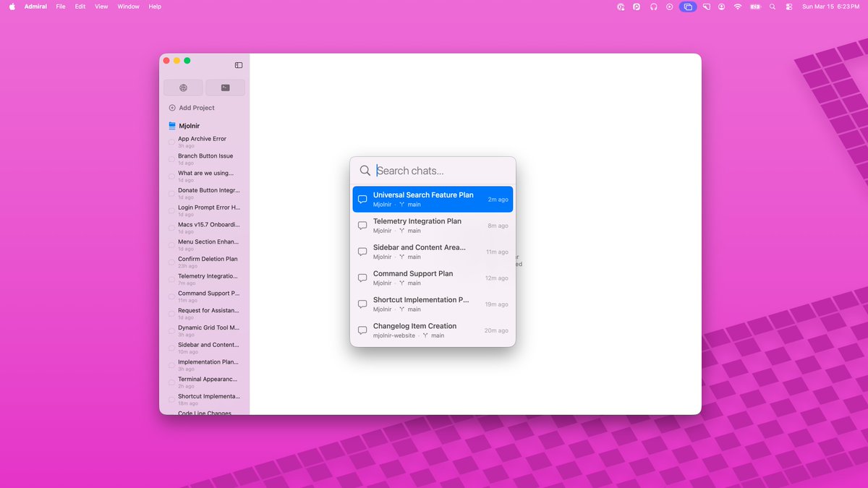Image resolution: width=868 pixels, height=488 pixels.
Task: Open the terminal button in sidebar
Action: [x=226, y=87]
